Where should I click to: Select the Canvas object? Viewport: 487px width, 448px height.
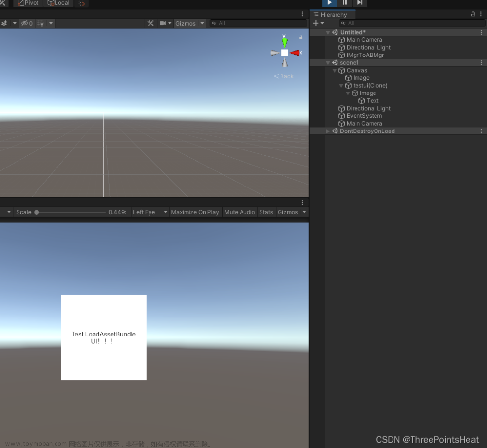click(356, 70)
